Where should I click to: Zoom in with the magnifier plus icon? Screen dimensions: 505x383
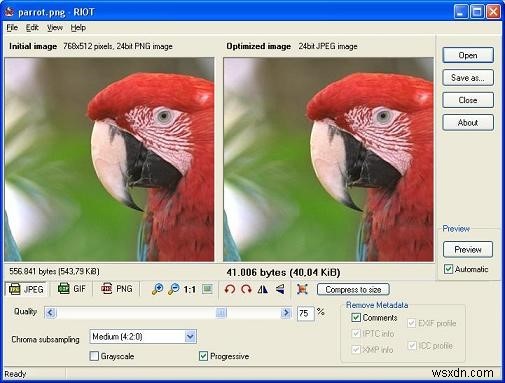point(157,289)
